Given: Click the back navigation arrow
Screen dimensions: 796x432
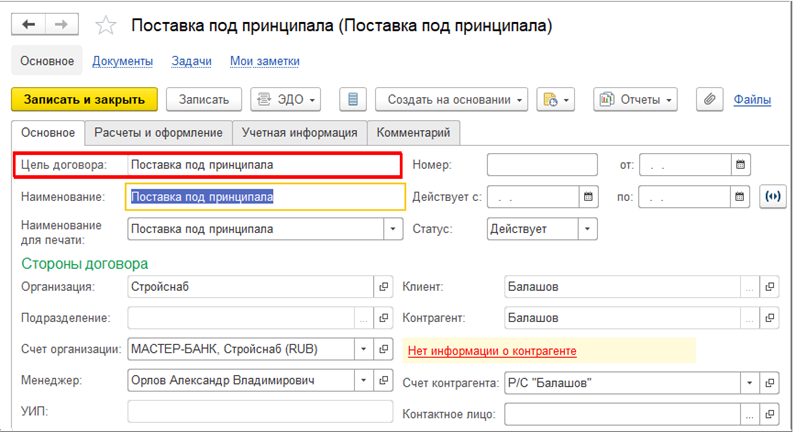Looking at the screenshot, I should click(28, 24).
